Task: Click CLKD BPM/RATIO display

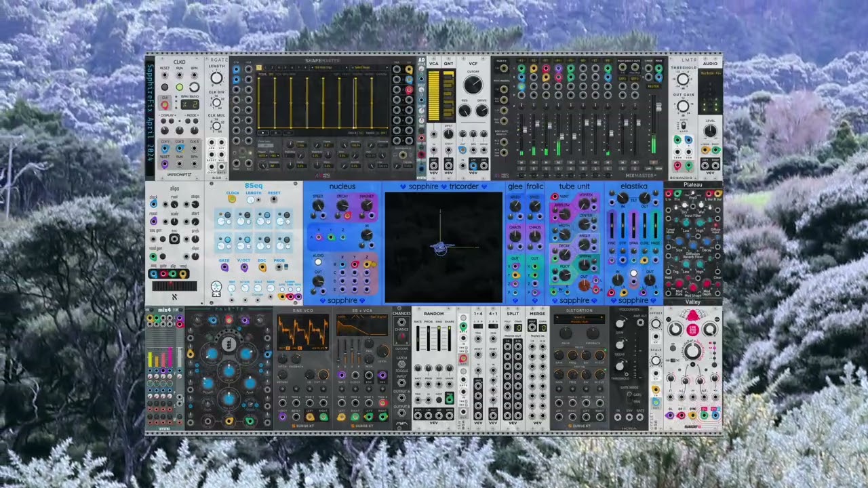Action: coord(190,104)
